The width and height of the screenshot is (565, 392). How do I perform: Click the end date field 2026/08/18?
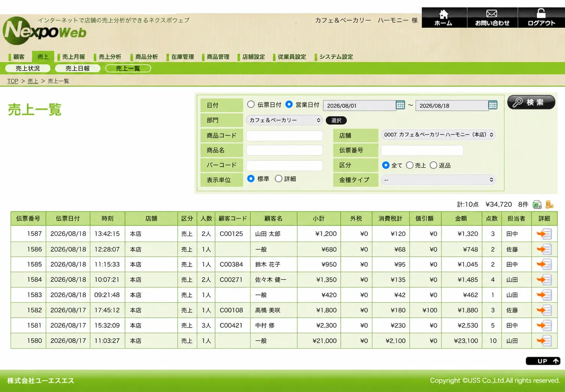(452, 105)
